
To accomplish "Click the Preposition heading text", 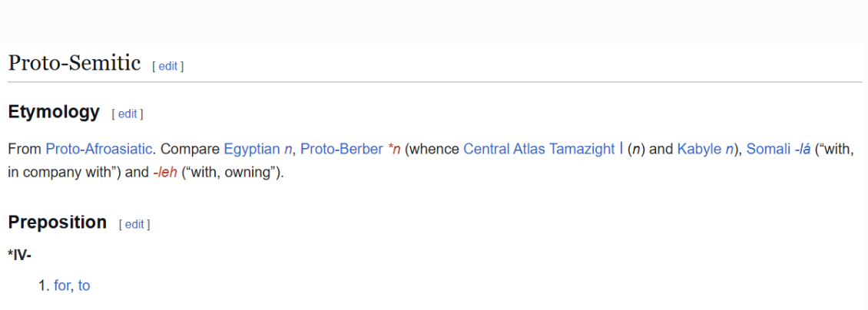I will pyautogui.click(x=57, y=222).
